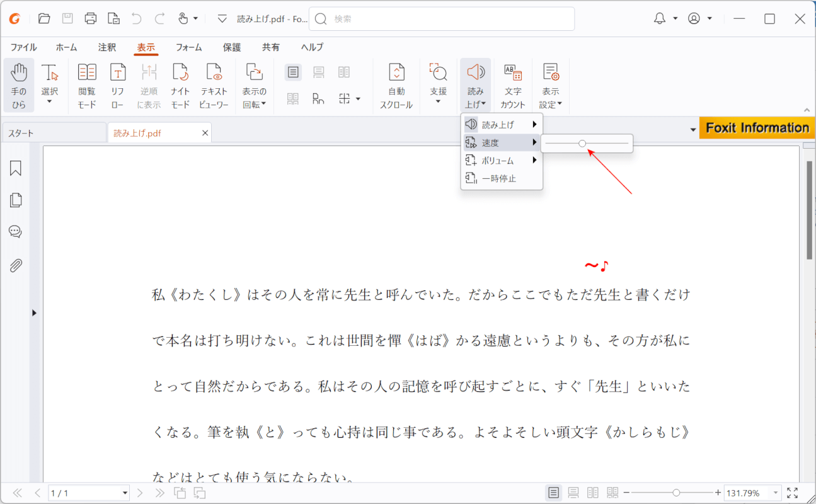Open the Text Viewer (テキストビューワー)
This screenshot has height=504, width=816.
pyautogui.click(x=214, y=86)
